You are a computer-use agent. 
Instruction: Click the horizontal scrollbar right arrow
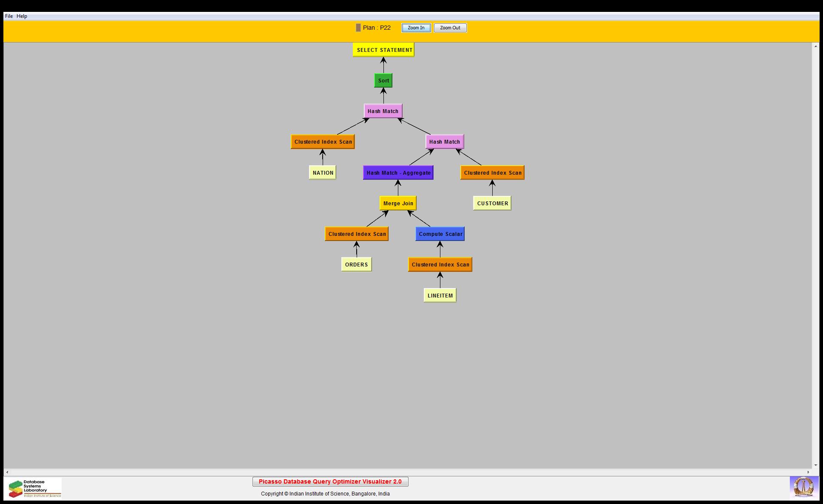809,472
